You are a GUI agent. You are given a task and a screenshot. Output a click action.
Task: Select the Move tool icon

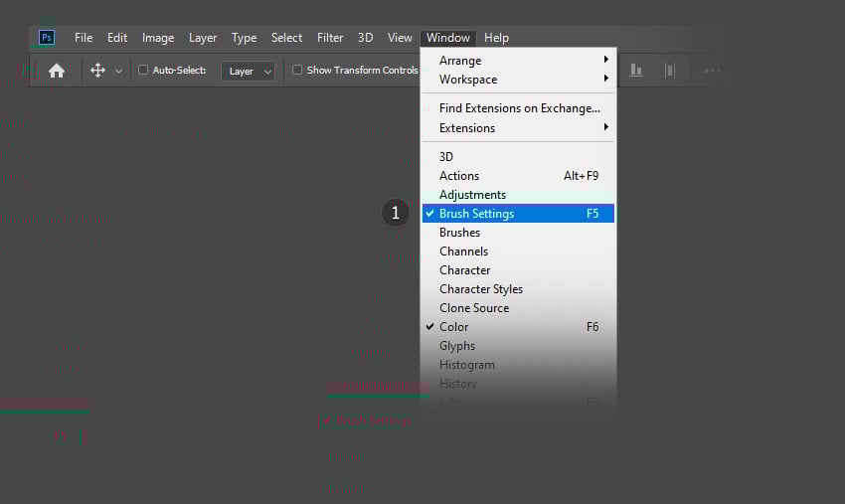click(x=97, y=70)
